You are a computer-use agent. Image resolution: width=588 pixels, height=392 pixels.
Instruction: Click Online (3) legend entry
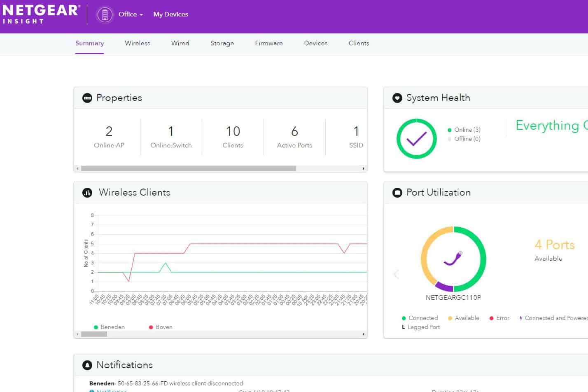[x=464, y=130]
